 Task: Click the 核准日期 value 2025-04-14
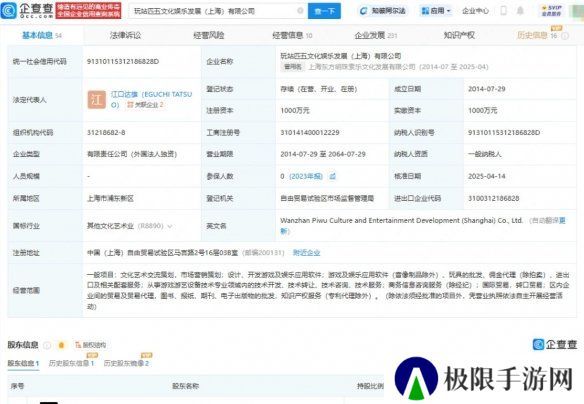(486, 176)
